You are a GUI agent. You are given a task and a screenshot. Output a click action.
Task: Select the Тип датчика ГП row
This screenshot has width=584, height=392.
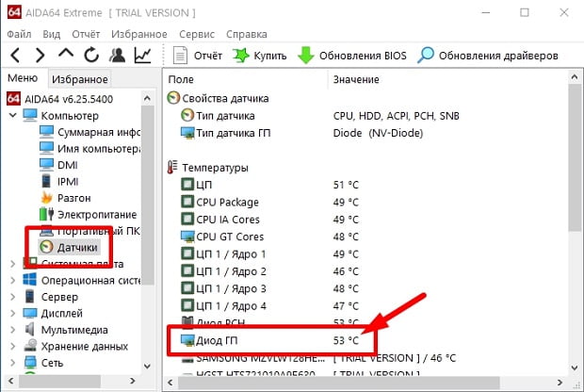[x=301, y=133]
